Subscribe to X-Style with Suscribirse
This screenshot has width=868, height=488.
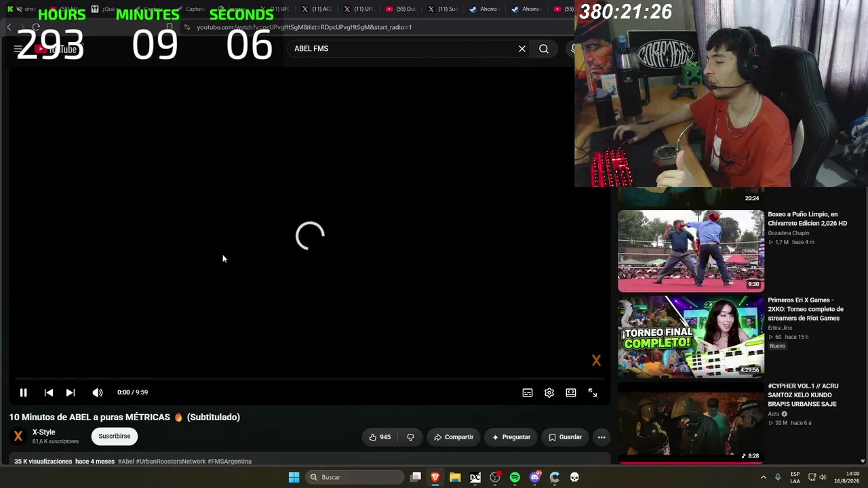[x=115, y=436]
